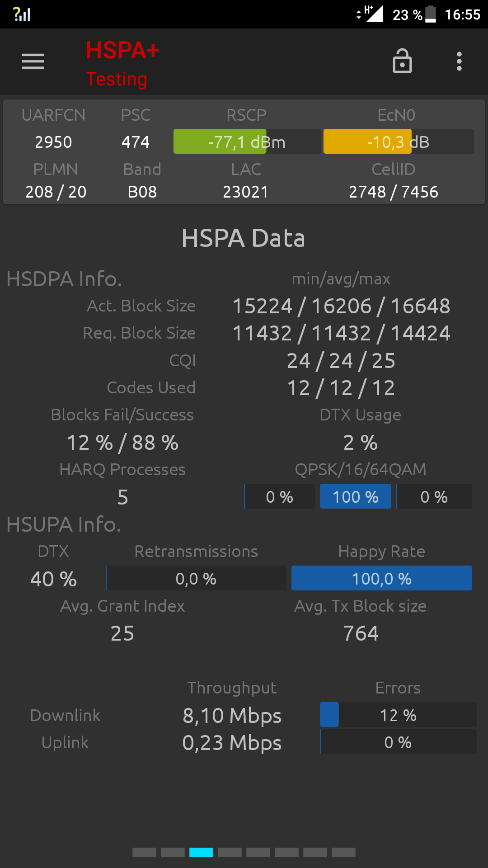
Task: Select the first page indicator tab
Action: tap(144, 853)
